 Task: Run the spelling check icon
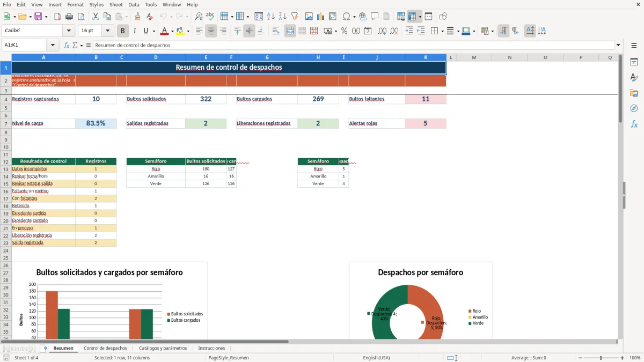tap(210, 17)
